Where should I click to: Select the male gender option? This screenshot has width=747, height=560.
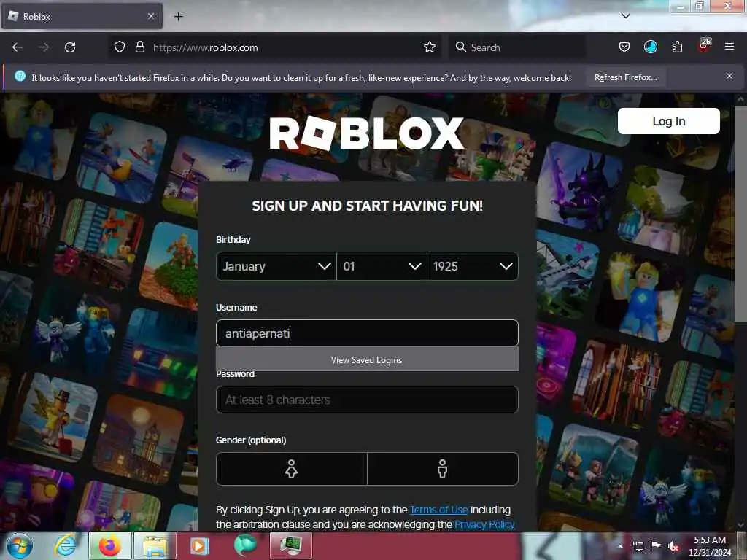click(443, 469)
